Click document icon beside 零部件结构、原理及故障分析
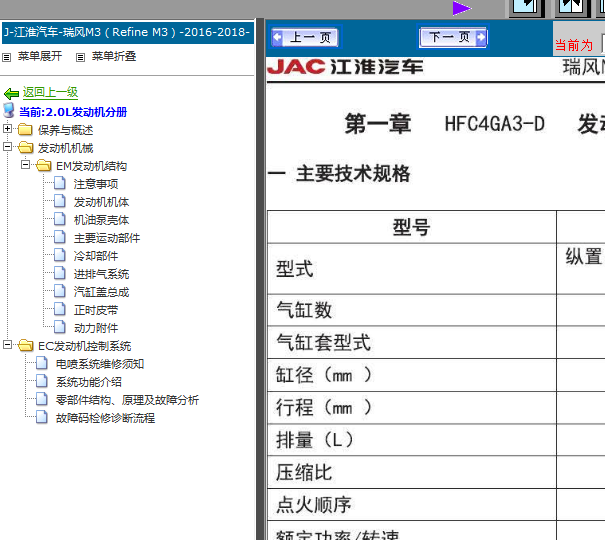The image size is (605, 540). pyautogui.click(x=42, y=399)
